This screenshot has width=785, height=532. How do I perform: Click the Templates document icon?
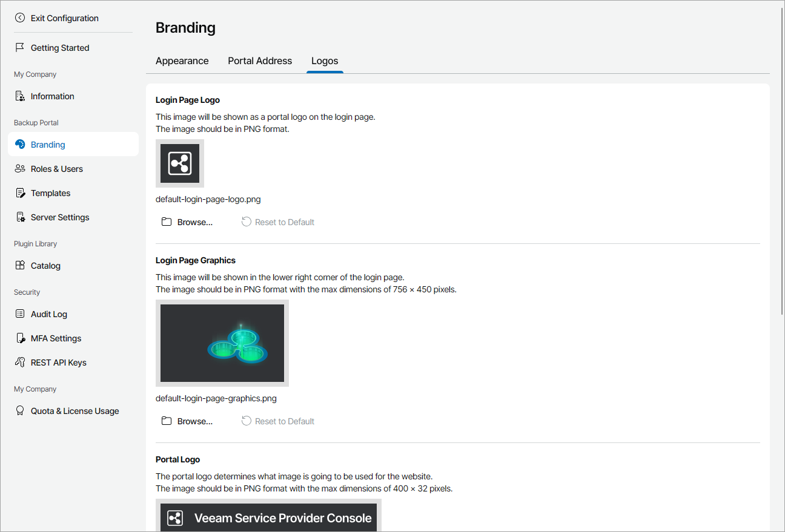point(20,193)
